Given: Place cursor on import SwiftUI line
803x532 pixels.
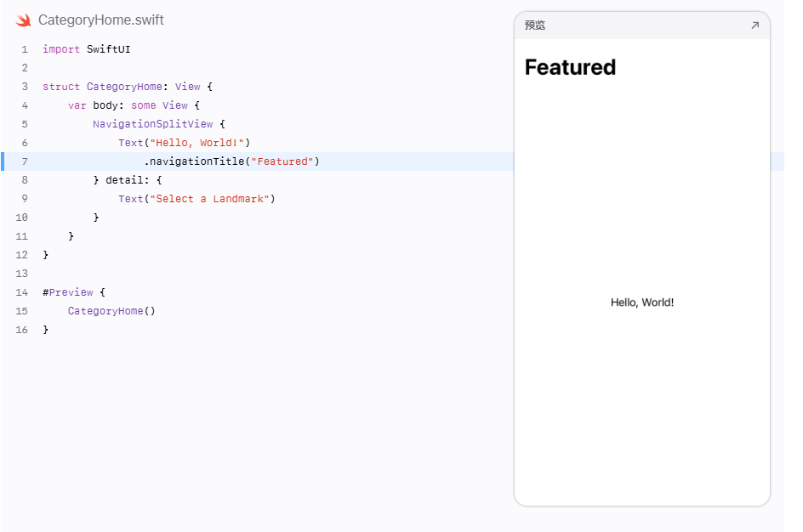Looking at the screenshot, I should [x=87, y=49].
